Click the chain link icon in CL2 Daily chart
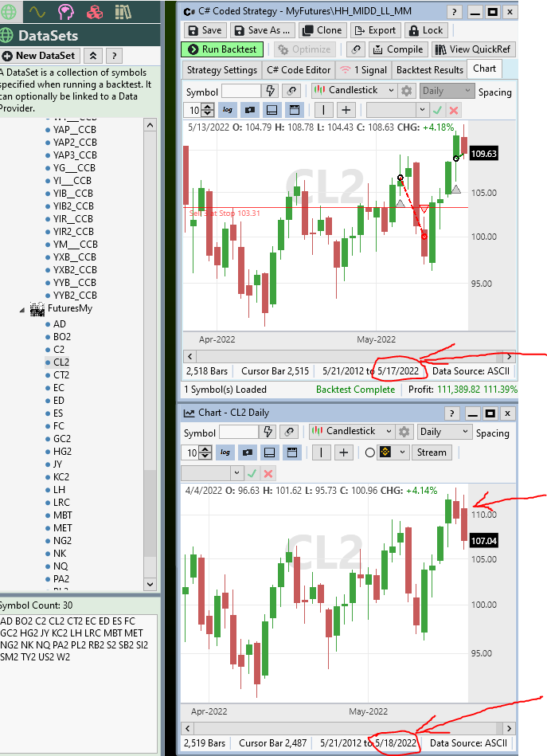 pyautogui.click(x=289, y=432)
